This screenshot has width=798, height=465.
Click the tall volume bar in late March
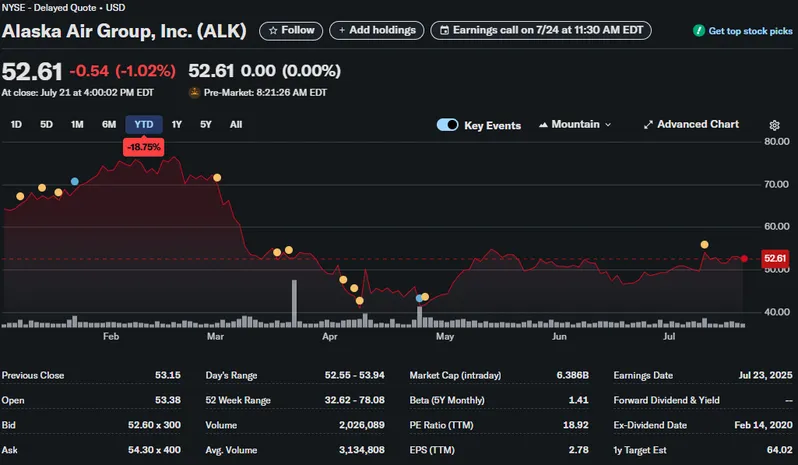point(294,303)
